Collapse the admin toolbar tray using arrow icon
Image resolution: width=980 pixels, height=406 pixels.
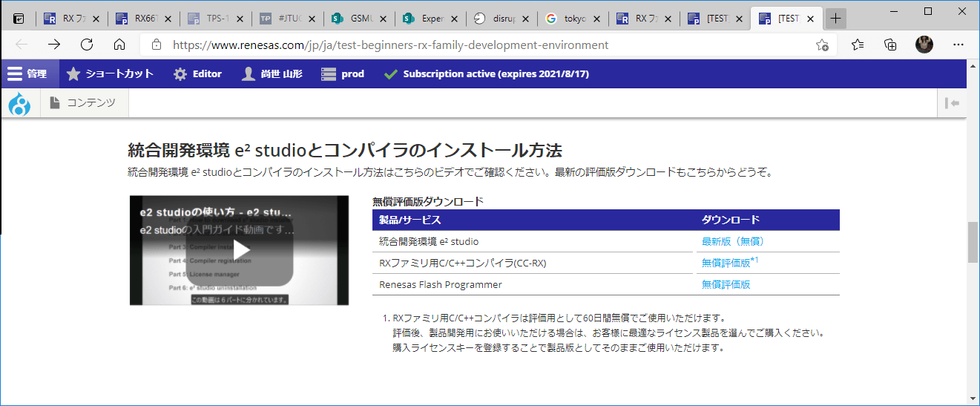[953, 103]
